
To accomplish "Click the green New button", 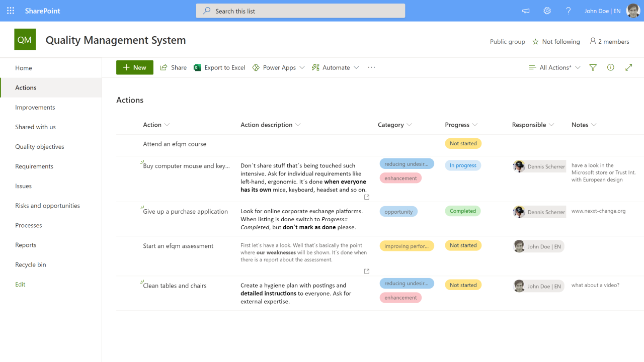I will click(x=134, y=67).
